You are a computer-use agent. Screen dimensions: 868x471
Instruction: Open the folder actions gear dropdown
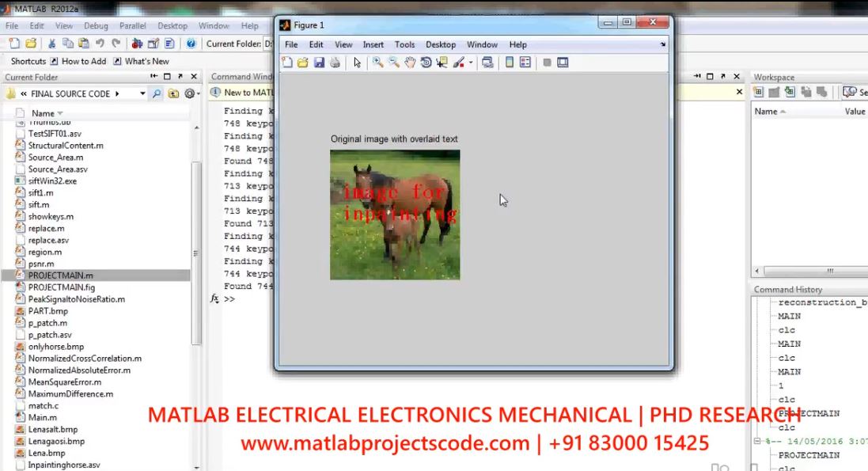[x=191, y=93]
